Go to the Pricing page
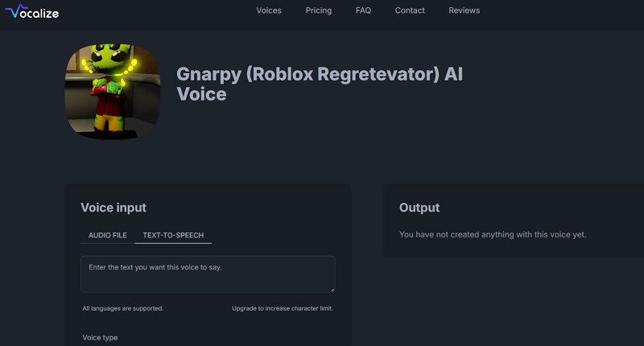 click(x=318, y=10)
